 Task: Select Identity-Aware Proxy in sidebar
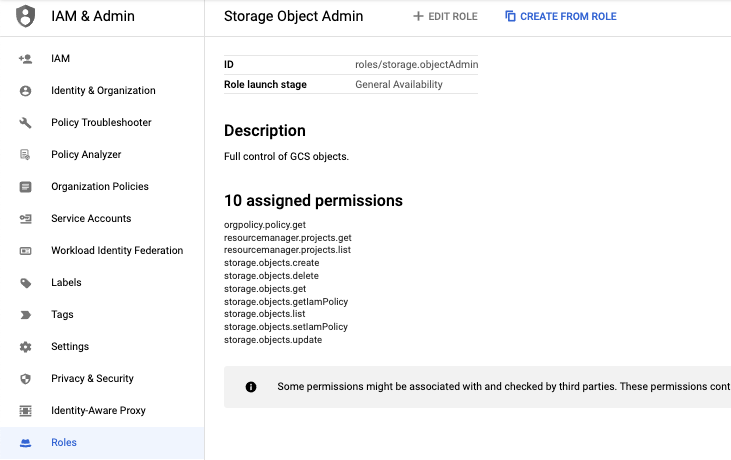click(x=102, y=411)
